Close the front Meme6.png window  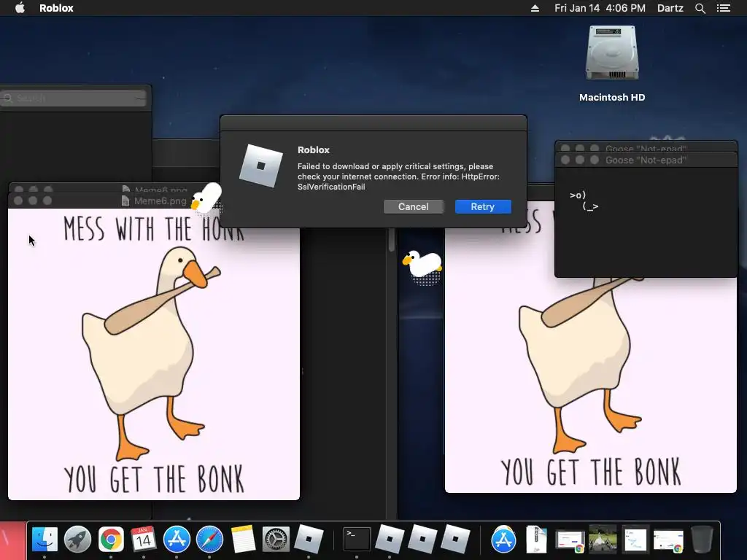(x=18, y=201)
